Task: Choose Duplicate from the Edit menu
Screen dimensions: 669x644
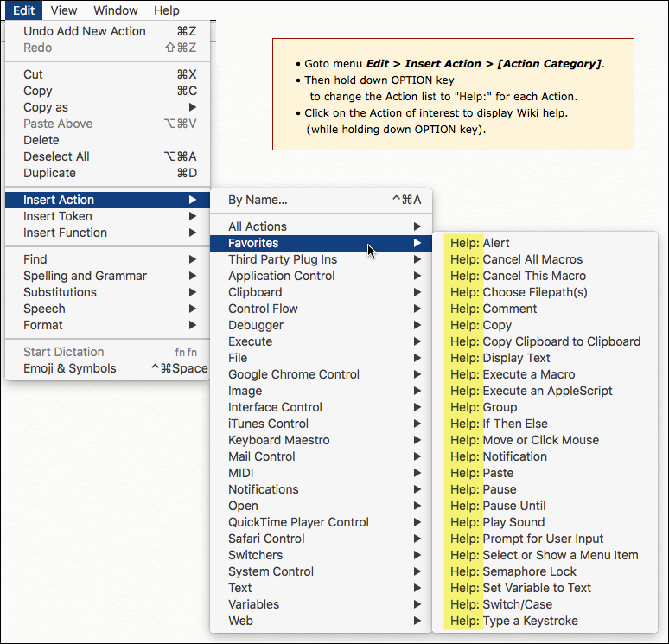Action: pyautogui.click(x=49, y=173)
